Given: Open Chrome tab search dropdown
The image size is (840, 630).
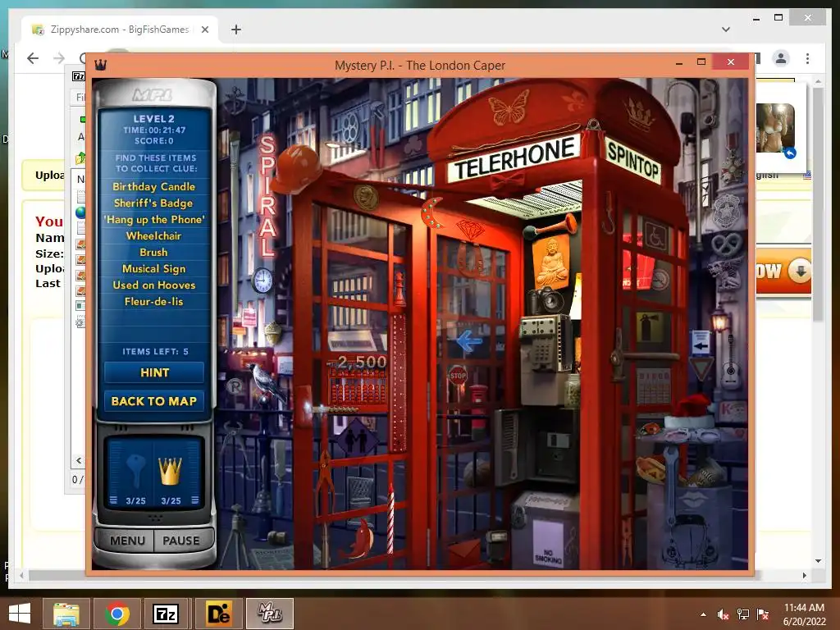Looking at the screenshot, I should [x=726, y=30].
